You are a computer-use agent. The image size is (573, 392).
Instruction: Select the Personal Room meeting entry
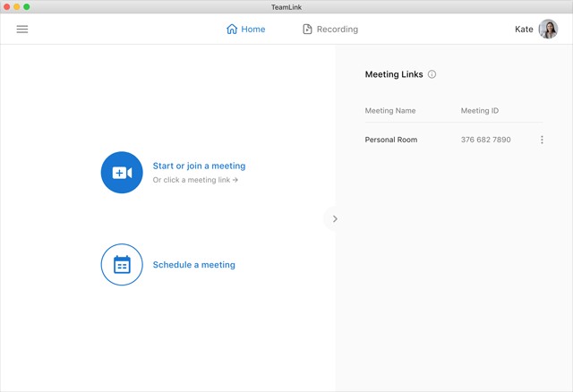[x=391, y=140]
